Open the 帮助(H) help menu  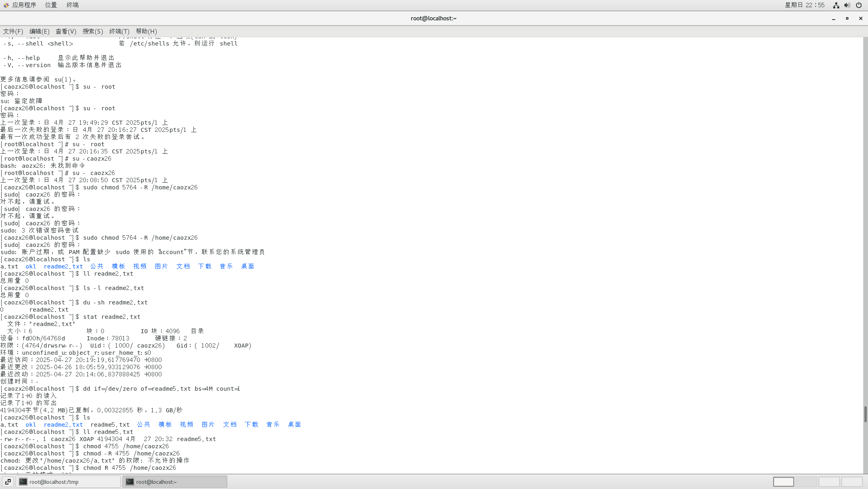[x=146, y=31]
